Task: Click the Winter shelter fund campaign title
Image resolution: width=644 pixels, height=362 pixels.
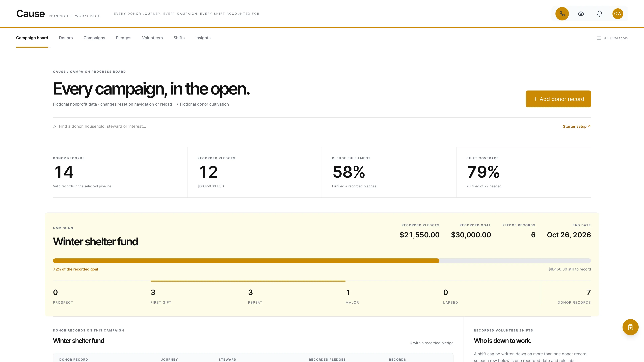Action: pos(95,242)
